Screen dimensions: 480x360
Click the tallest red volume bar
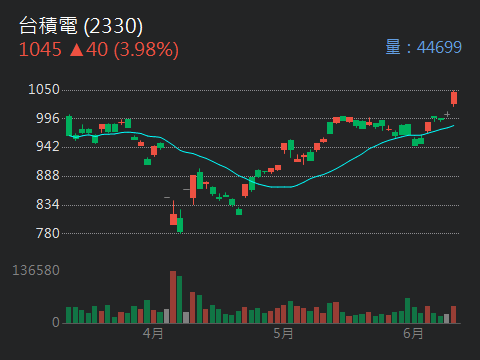173,297
